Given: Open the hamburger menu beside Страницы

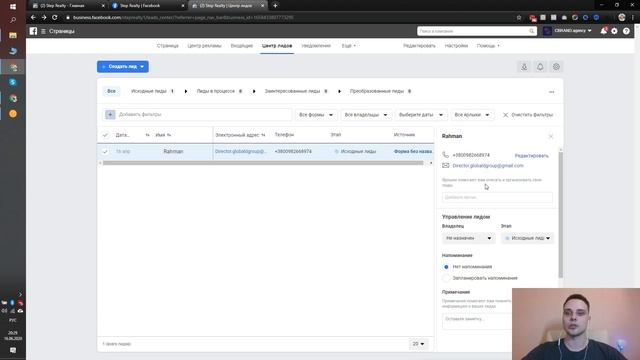Looking at the screenshot, I should pos(43,31).
